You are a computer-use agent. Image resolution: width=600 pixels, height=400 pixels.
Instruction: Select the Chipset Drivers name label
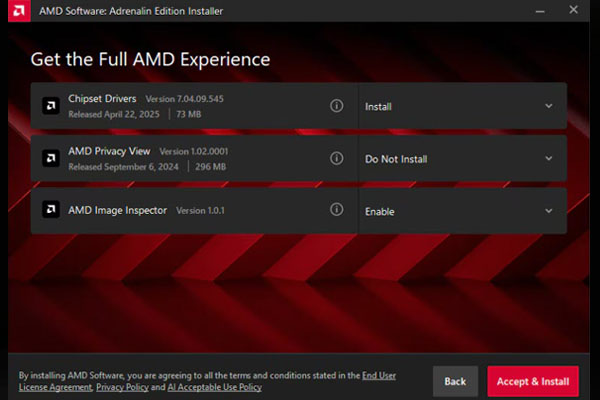(103, 99)
